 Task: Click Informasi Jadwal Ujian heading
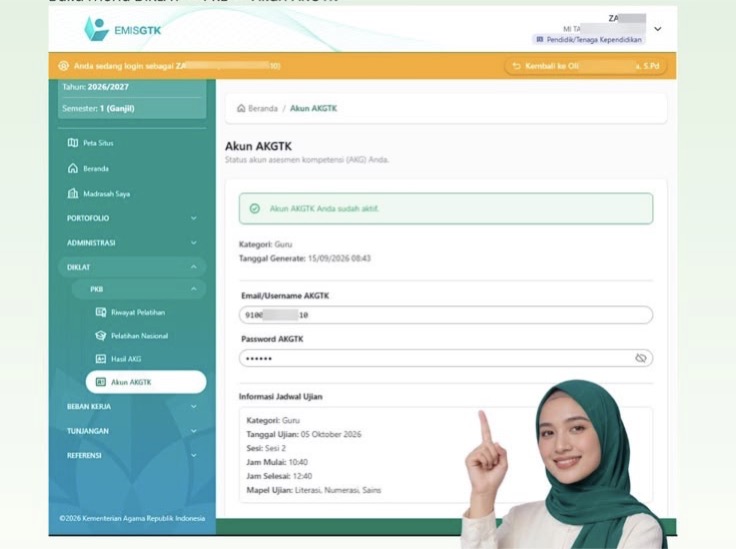(280, 396)
